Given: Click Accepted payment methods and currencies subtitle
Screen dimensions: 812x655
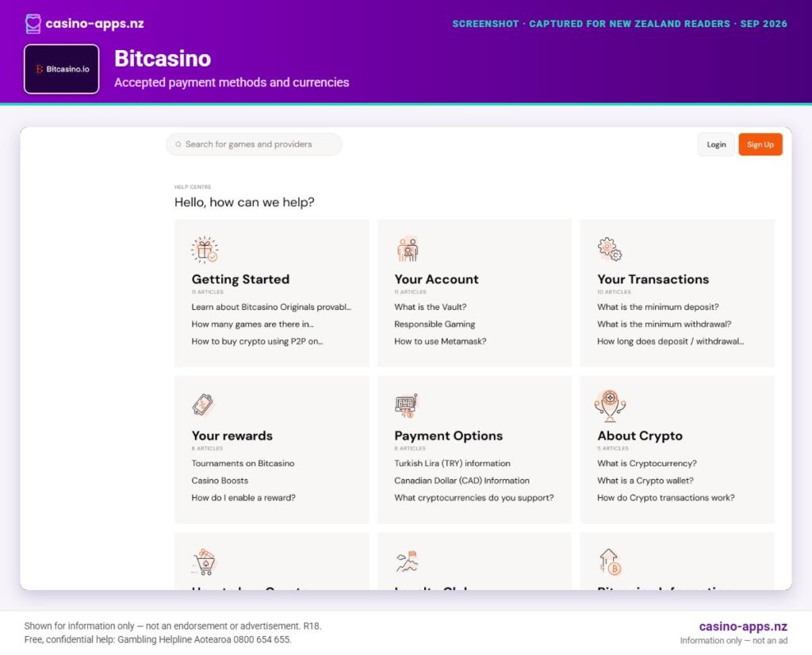Looking at the screenshot, I should (232, 82).
